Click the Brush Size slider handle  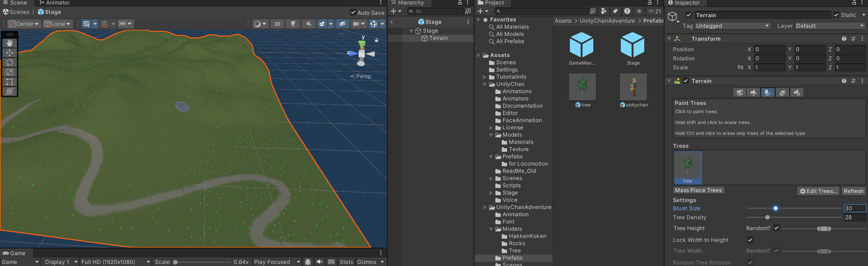click(775, 208)
